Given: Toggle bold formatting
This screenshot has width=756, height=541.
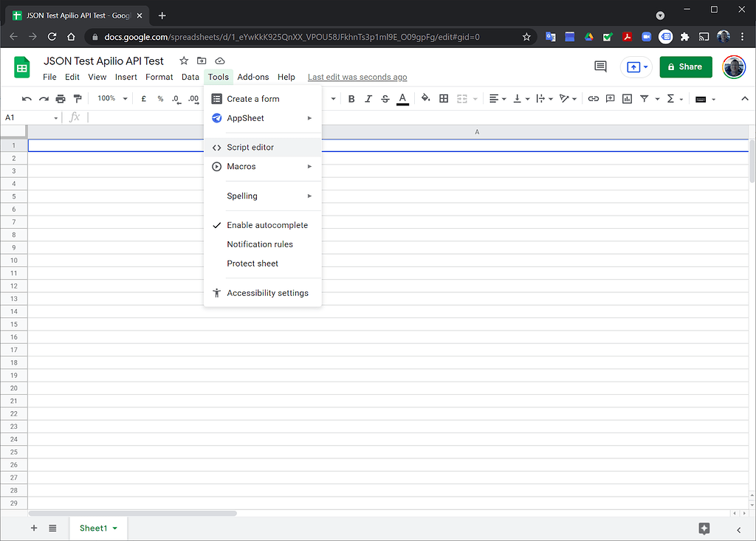Looking at the screenshot, I should (x=351, y=98).
